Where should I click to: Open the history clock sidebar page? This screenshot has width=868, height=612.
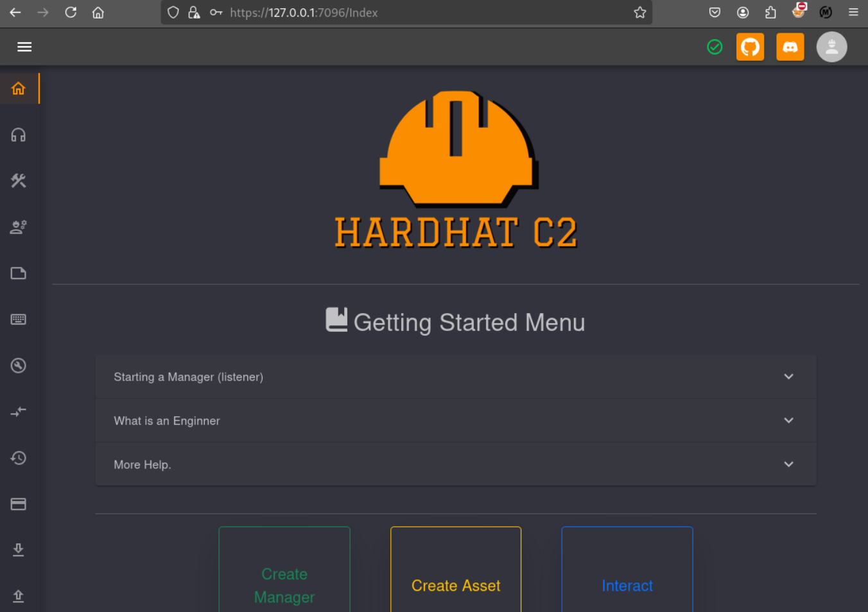(19, 458)
